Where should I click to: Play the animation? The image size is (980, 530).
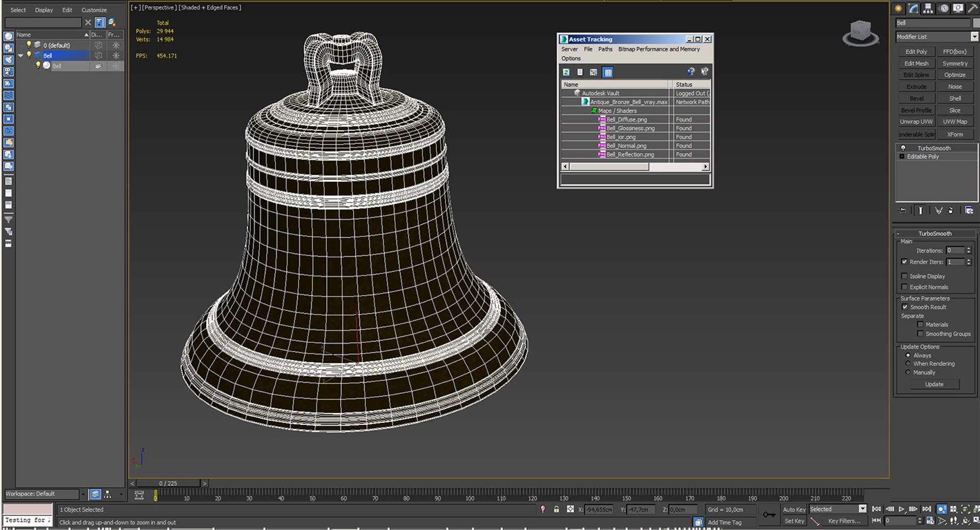click(x=901, y=509)
